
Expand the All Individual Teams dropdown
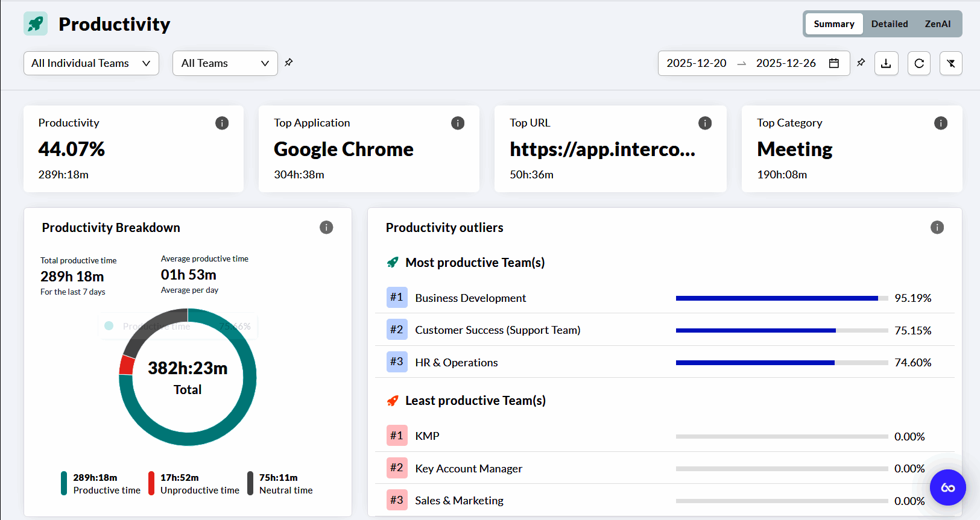(x=91, y=63)
